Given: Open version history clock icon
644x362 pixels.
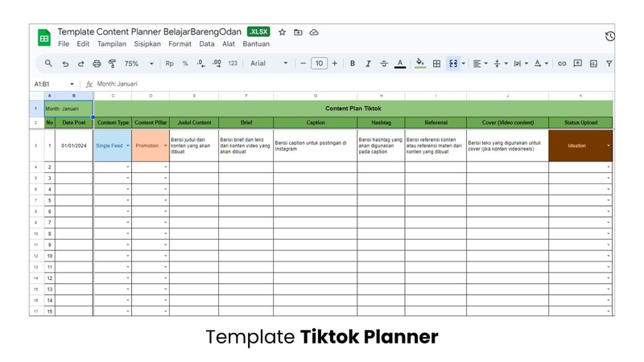Looking at the screenshot, I should 610,36.
